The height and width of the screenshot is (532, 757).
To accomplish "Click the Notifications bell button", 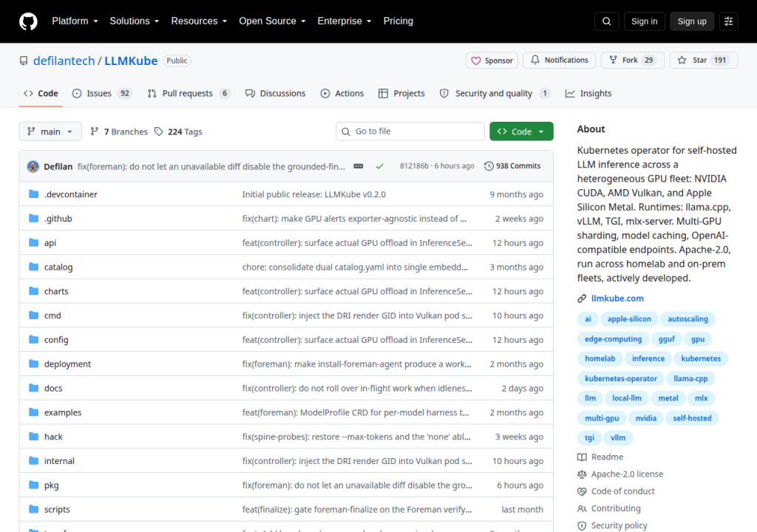I will click(x=560, y=60).
